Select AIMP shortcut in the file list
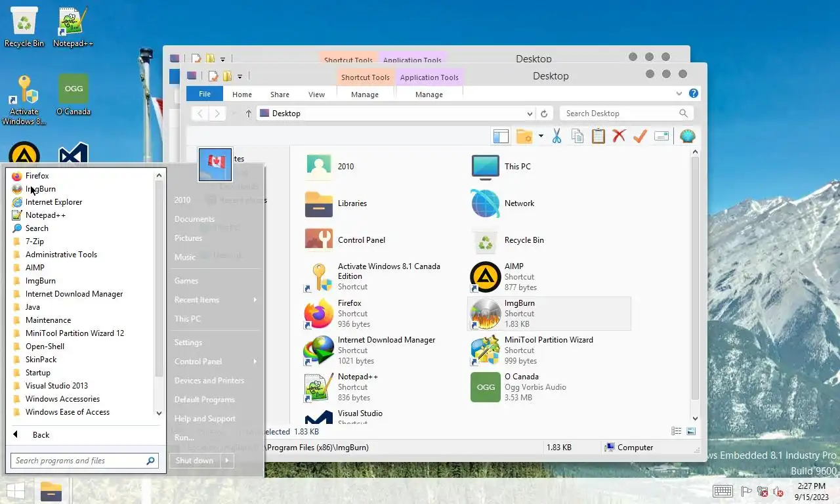Image resolution: width=840 pixels, height=504 pixels. point(549,276)
